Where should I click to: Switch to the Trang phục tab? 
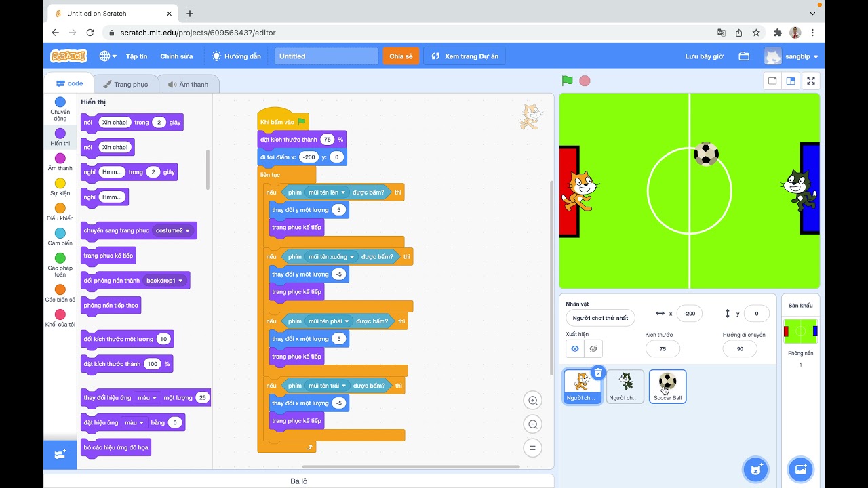125,84
